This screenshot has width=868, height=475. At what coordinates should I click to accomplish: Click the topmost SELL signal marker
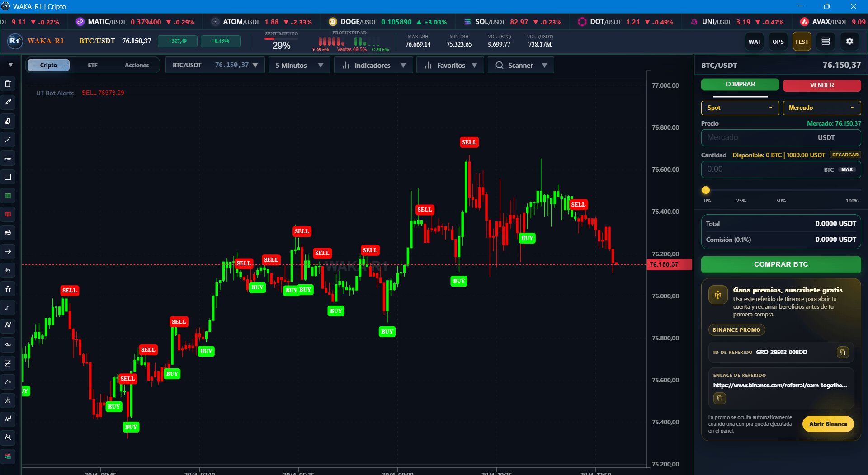pyautogui.click(x=469, y=142)
